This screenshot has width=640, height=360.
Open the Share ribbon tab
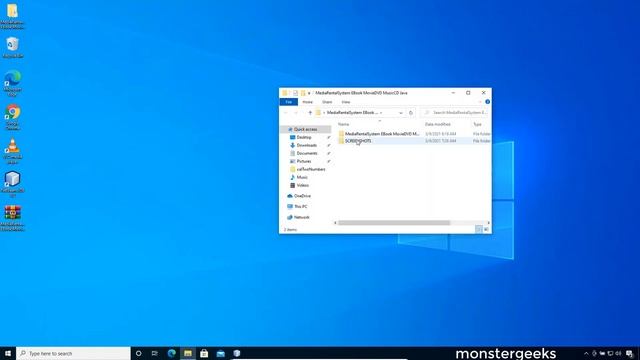(x=327, y=102)
